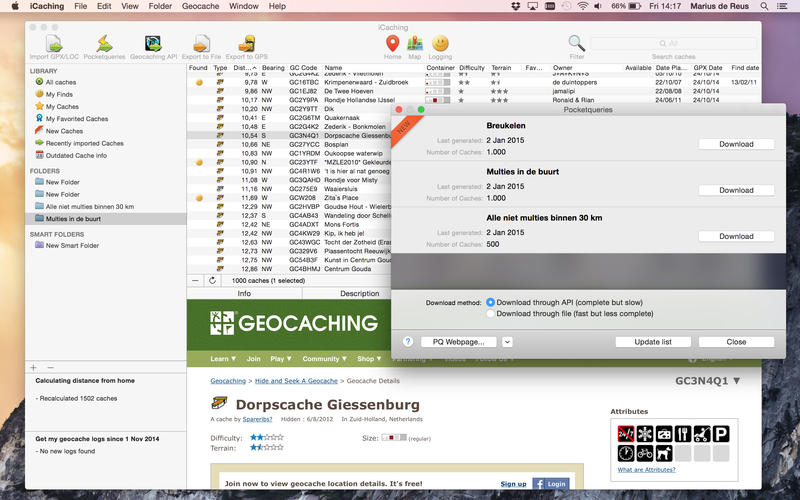Switch to the Description tab

click(360, 293)
